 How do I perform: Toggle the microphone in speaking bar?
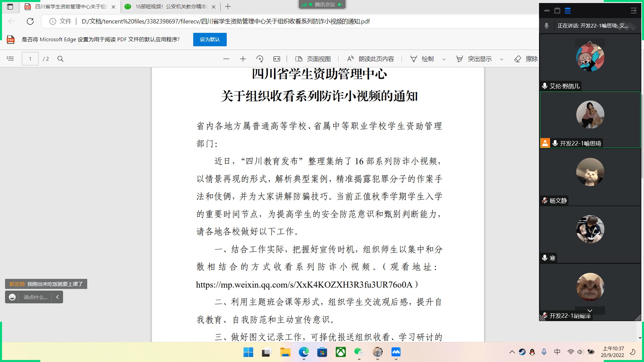pyautogui.click(x=546, y=26)
